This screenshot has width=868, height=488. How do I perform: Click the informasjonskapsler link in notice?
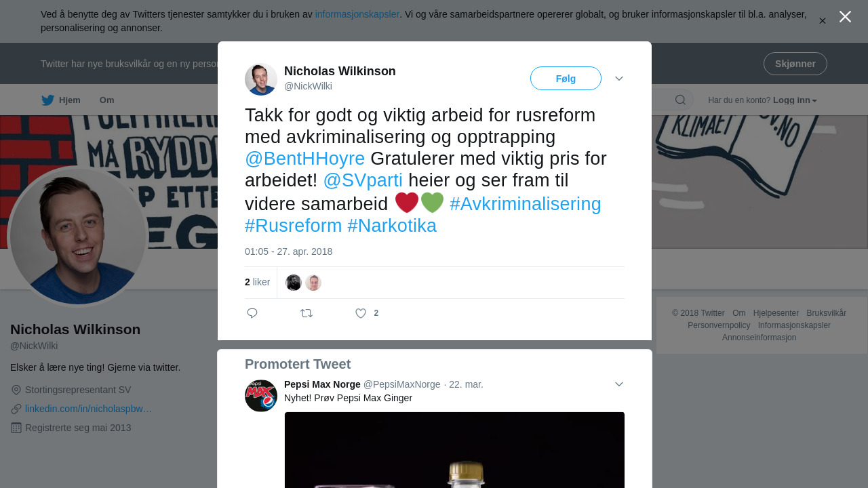click(x=357, y=14)
